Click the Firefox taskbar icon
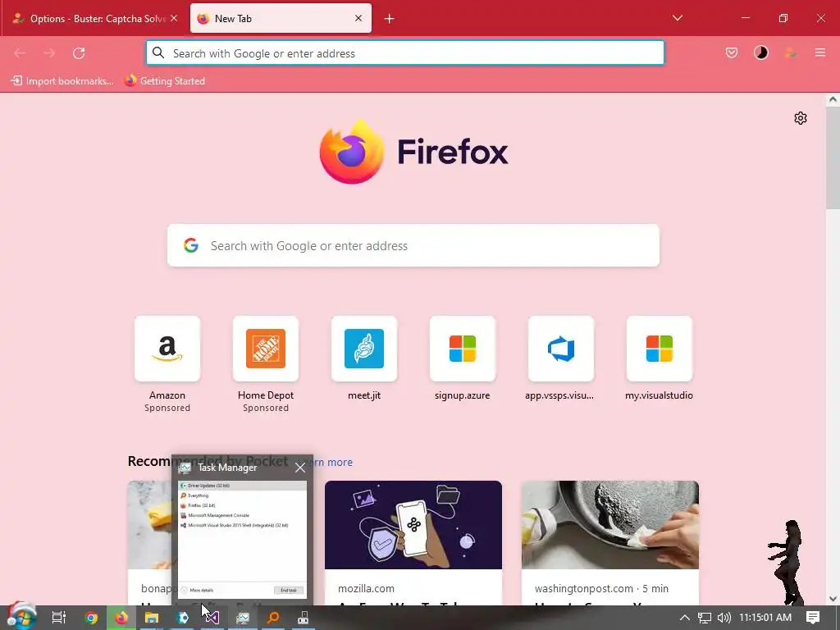Screen dimensions: 840x630 tap(121, 618)
